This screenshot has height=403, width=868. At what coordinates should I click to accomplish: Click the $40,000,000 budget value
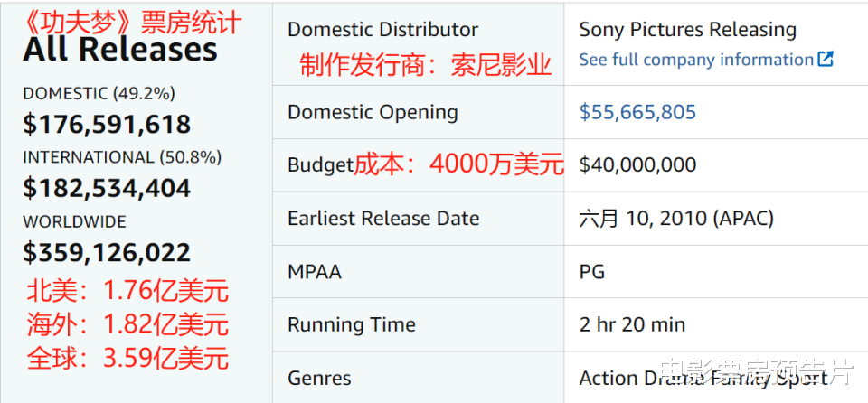click(637, 165)
